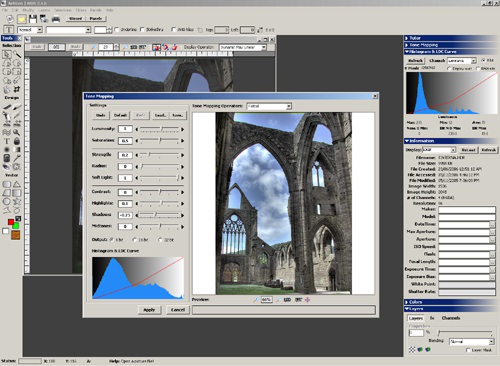500x366 pixels.
Task: Click the red foreground color swatch
Action: click(11, 222)
